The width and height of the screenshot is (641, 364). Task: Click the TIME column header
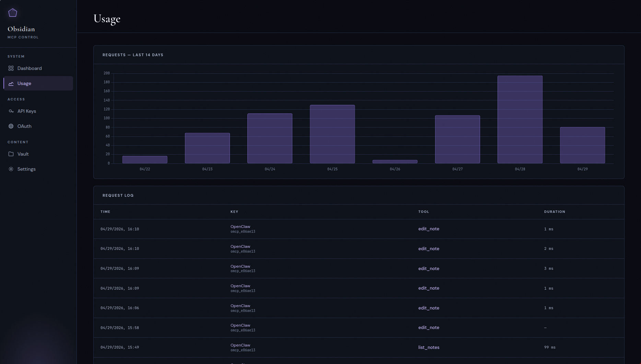[105, 212]
